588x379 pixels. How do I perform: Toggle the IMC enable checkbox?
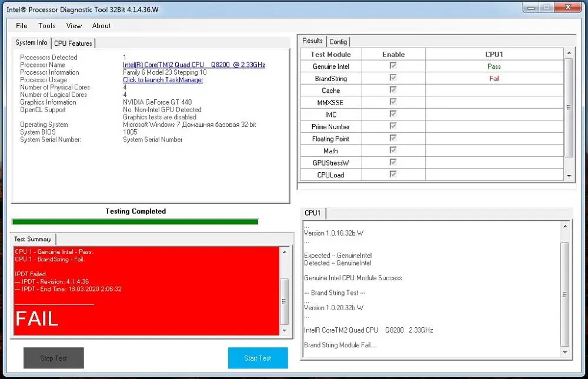click(x=393, y=113)
